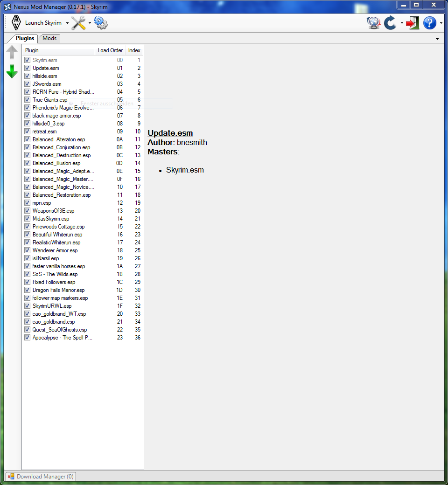Select the Pinewoods Cottage.esp row

pyautogui.click(x=83, y=227)
